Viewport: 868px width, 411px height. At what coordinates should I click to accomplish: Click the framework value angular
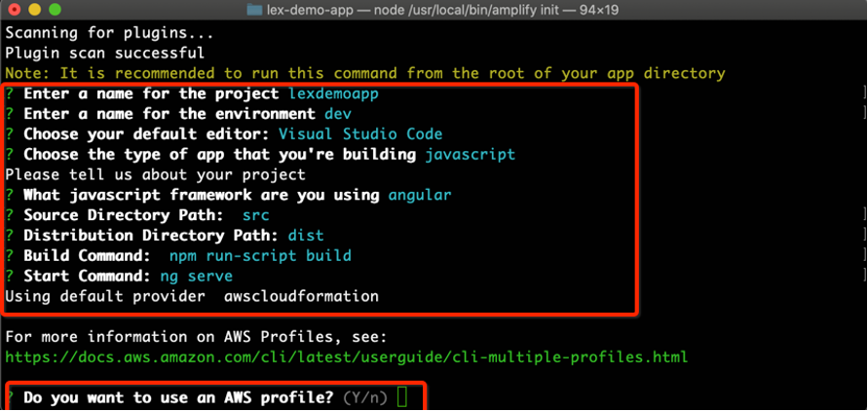(420, 195)
